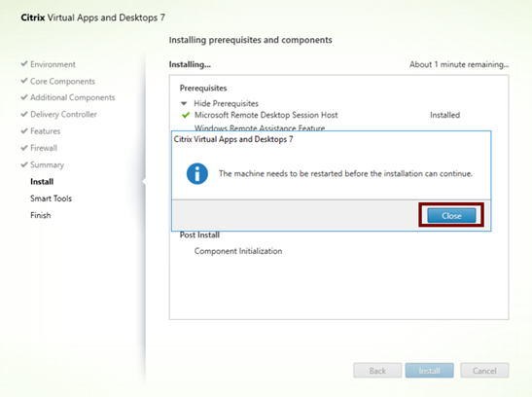Click the Installing prerequisites and components heading
This screenshot has height=397, width=532.
(x=250, y=40)
